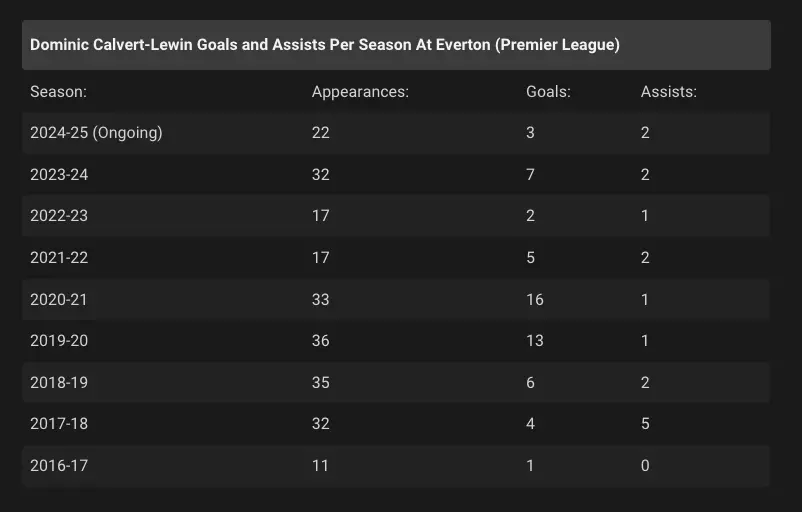The height and width of the screenshot is (512, 802).
Task: Click the 0 assists value for 2016-17
Action: point(645,465)
